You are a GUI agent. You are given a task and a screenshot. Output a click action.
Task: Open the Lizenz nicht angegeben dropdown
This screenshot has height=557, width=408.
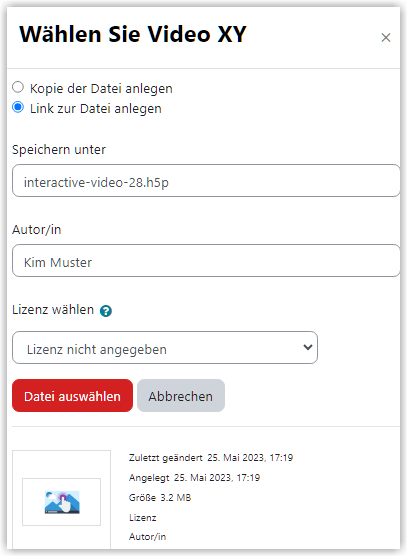[x=165, y=347]
